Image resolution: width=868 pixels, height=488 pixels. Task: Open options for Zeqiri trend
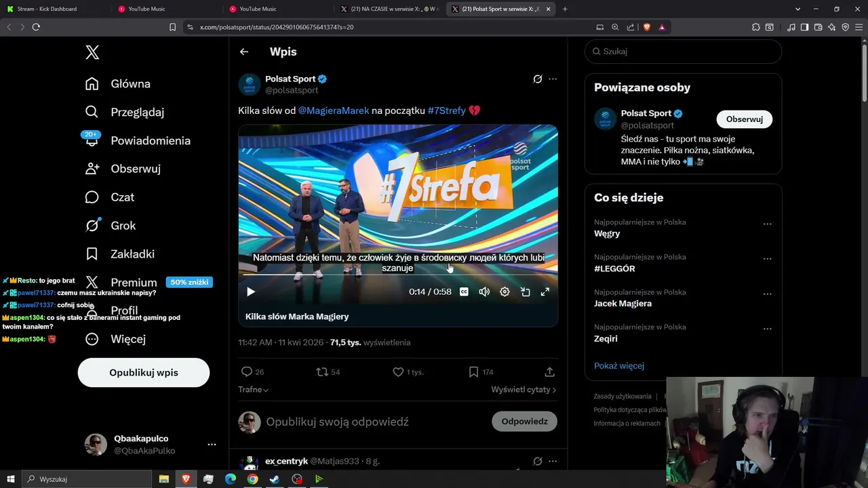767,329
